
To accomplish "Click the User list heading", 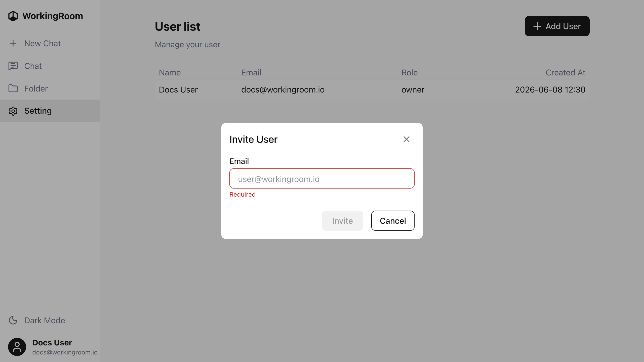I will click(178, 26).
